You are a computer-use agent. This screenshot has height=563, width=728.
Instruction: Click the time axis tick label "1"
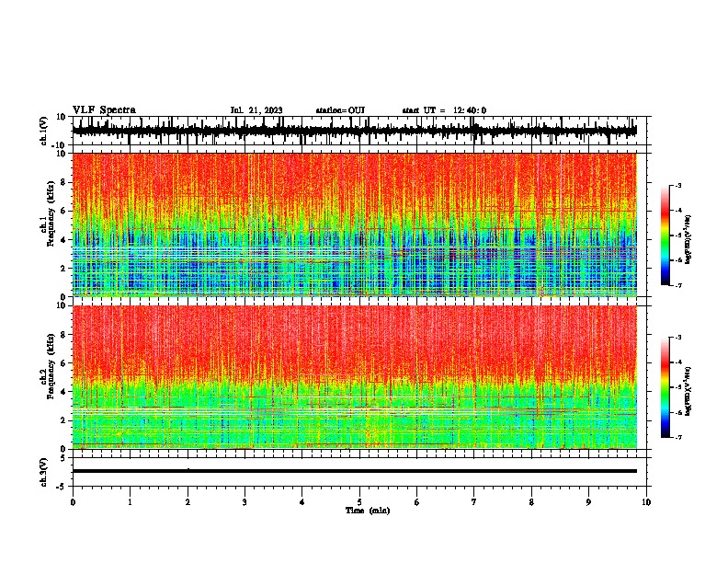(130, 502)
